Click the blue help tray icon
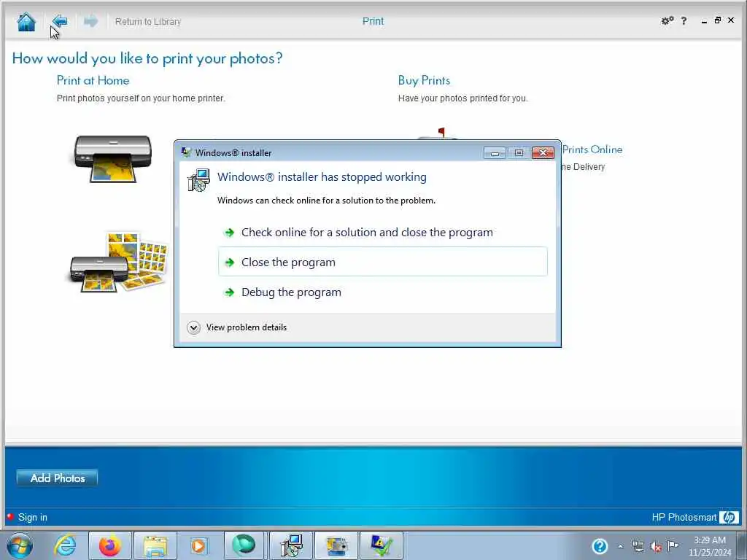747x560 pixels. (600, 546)
